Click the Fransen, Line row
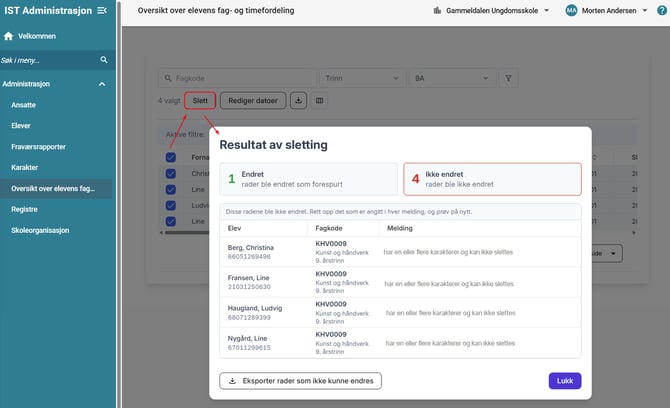The image size is (670, 408). (x=400, y=282)
